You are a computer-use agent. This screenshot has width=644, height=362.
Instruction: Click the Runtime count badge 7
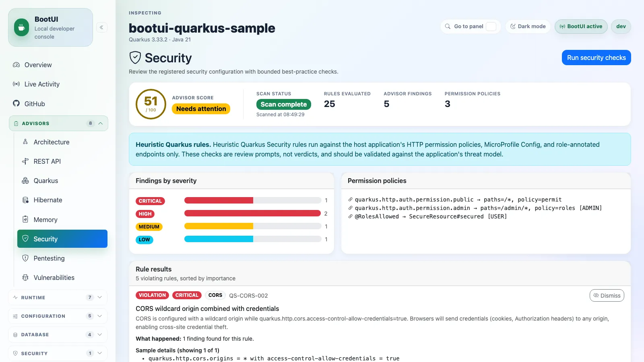tap(90, 298)
